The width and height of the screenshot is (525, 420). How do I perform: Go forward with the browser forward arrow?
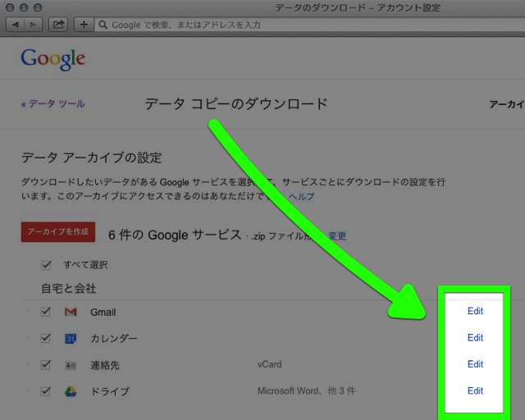tap(33, 25)
